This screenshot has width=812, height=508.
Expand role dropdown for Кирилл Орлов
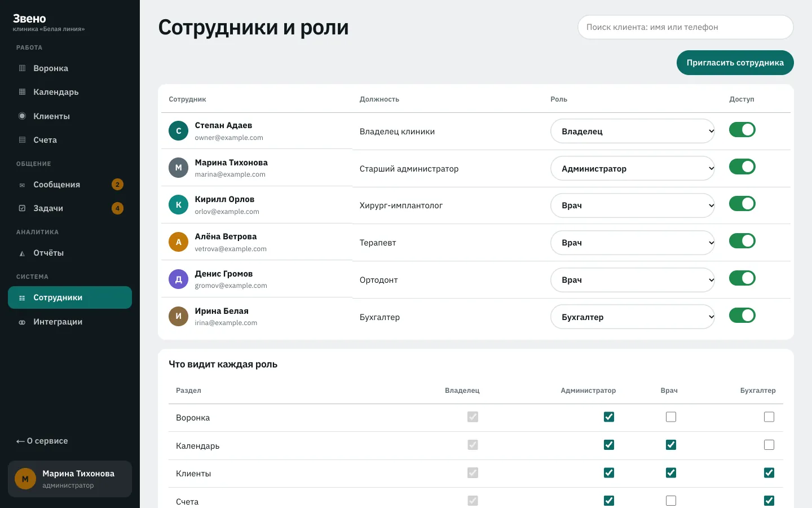[633, 205]
